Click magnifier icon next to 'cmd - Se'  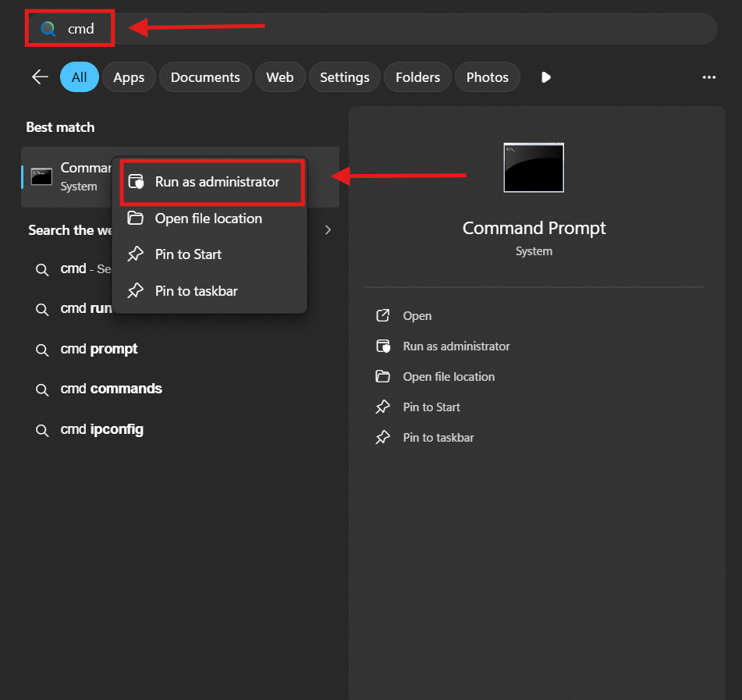tap(42, 270)
